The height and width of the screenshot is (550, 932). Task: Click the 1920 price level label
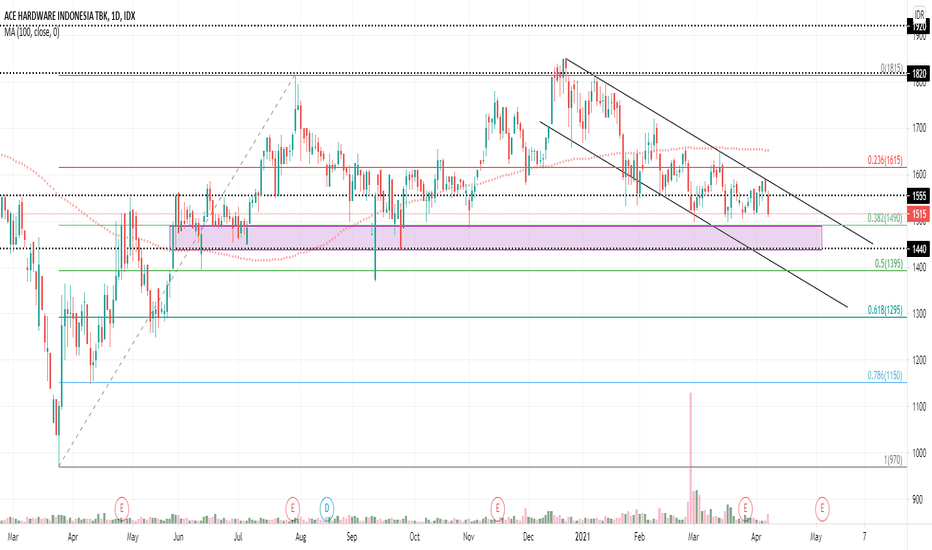click(919, 26)
